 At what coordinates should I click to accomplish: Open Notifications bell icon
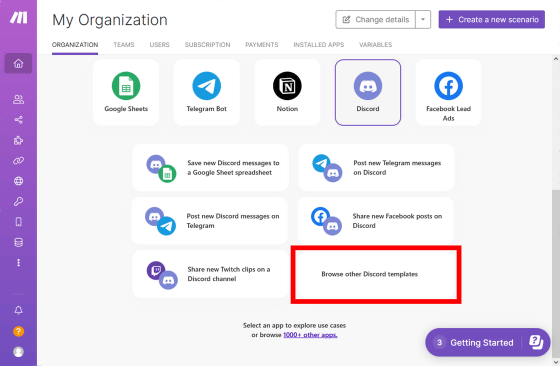point(18,310)
